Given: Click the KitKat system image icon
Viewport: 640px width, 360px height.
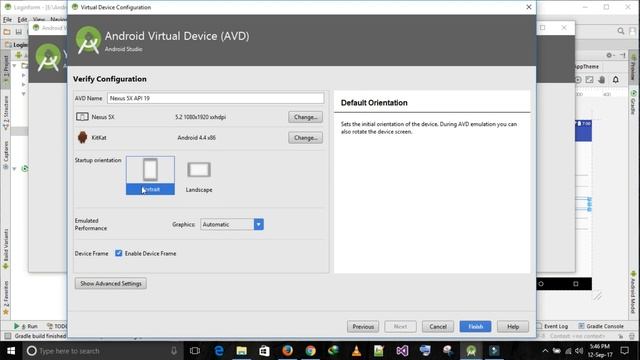Looking at the screenshot, I should [82, 138].
